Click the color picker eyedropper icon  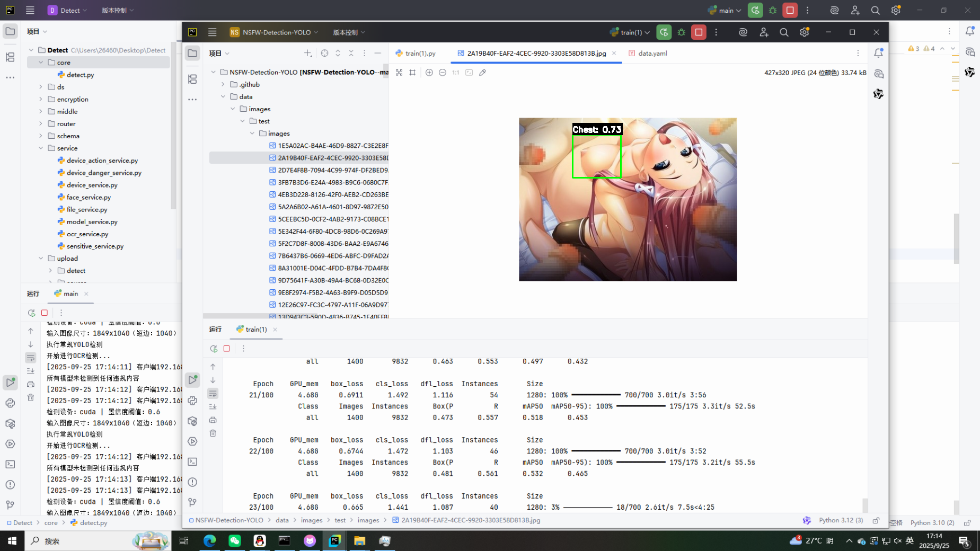click(482, 73)
